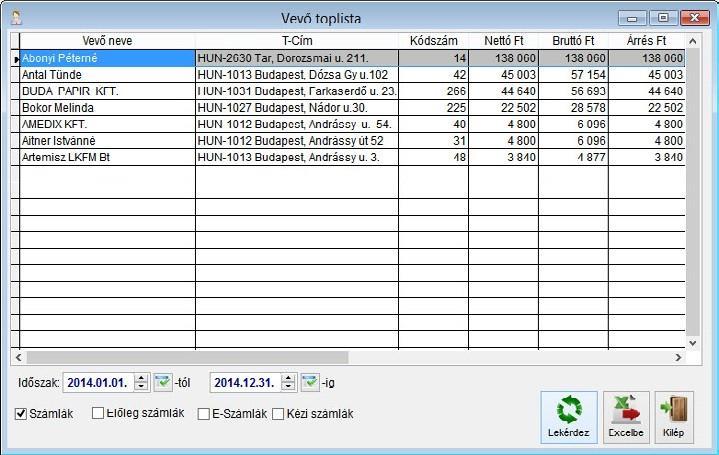The height and width of the screenshot is (455, 719).
Task: Check the Kézi számlák option
Action: 278,414
